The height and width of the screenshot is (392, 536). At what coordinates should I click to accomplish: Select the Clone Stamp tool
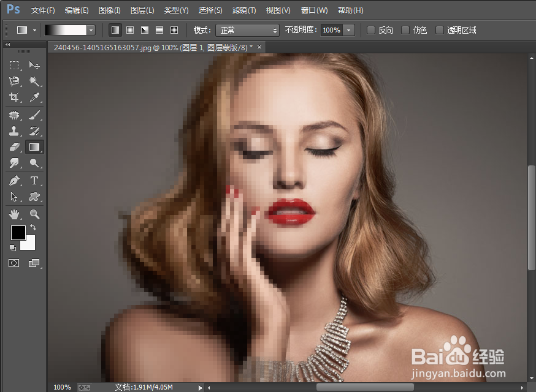click(x=14, y=131)
